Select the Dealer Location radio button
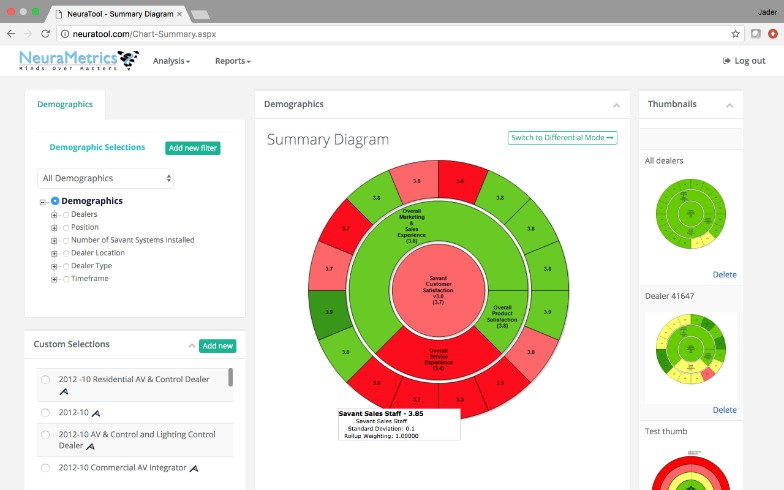The image size is (784, 490). tap(66, 254)
